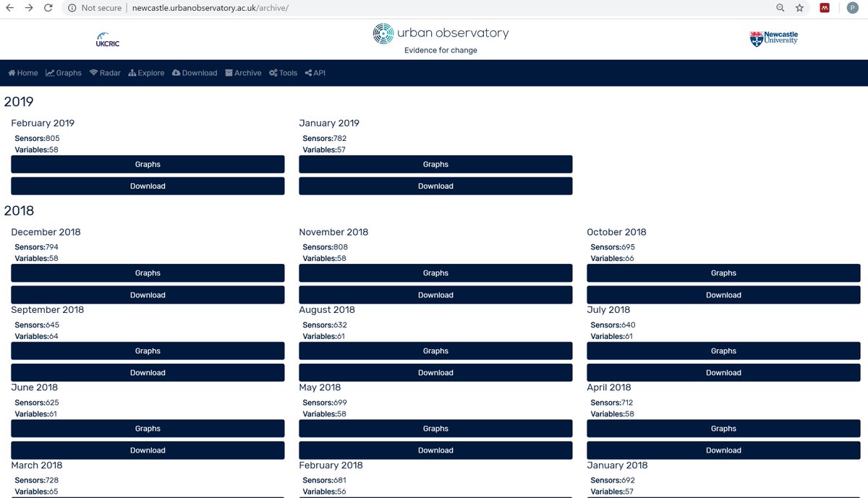
Task: Go back with the browser back arrow
Action: tap(10, 8)
